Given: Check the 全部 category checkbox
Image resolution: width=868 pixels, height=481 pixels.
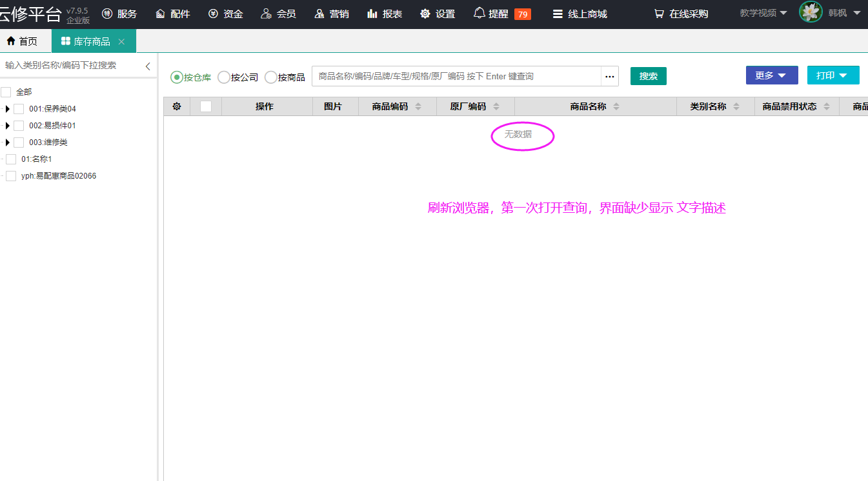Looking at the screenshot, I should point(6,92).
